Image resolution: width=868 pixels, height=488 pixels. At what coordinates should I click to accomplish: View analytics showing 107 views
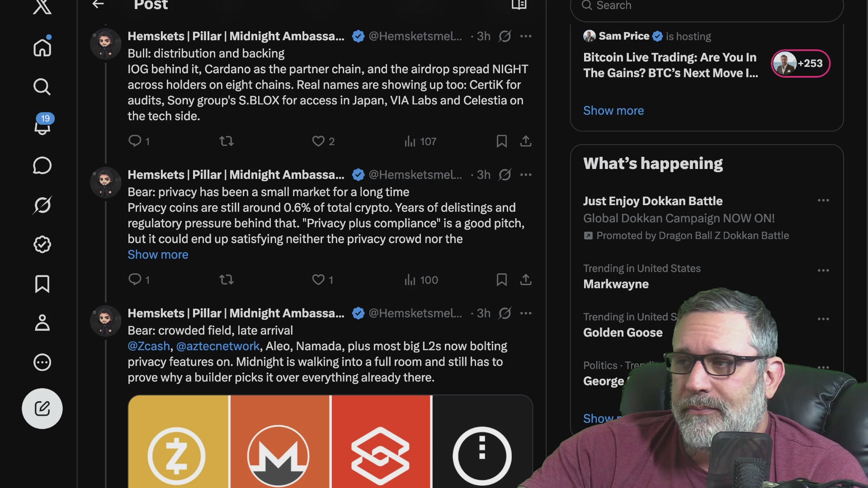tap(420, 141)
